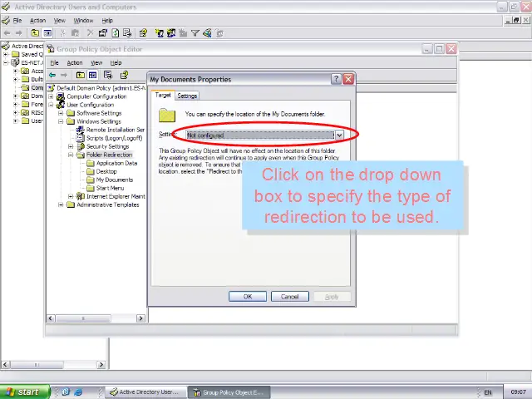Click the question mark help button in dialog
This screenshot has width=532, height=399.
click(x=336, y=79)
